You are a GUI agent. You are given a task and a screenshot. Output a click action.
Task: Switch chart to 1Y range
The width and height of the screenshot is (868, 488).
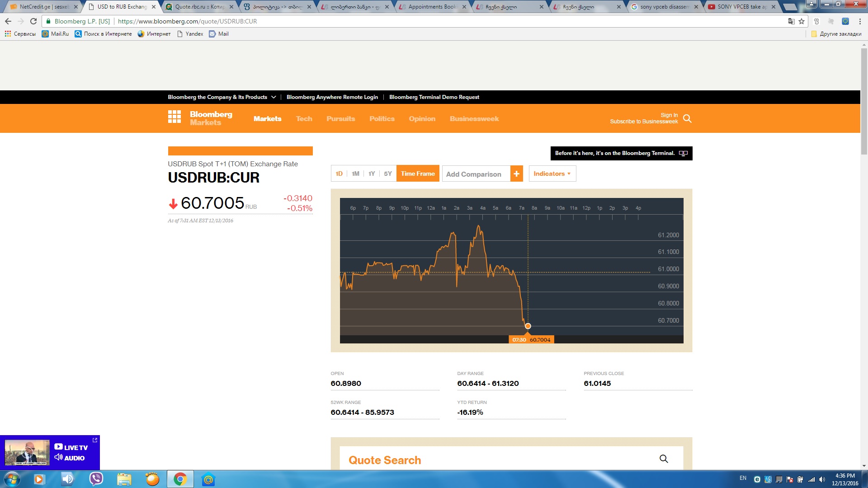(x=372, y=174)
